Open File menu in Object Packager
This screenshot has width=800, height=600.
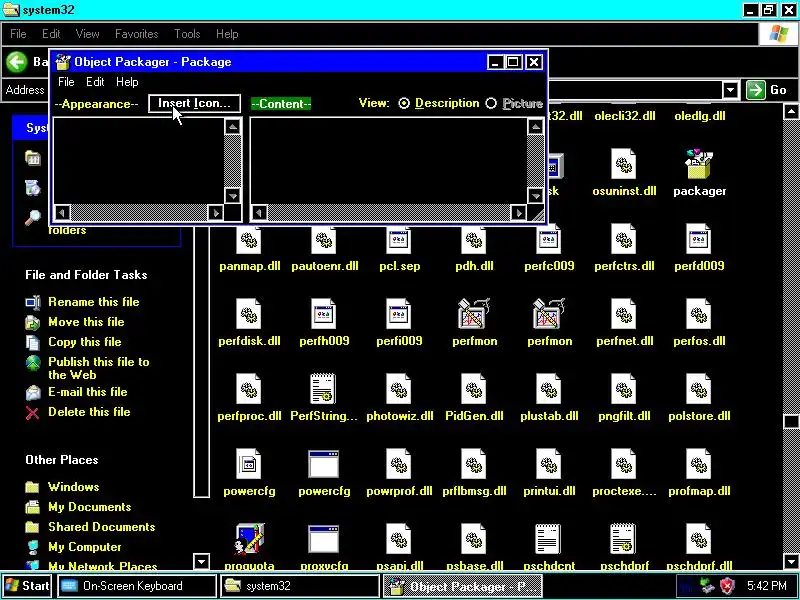(66, 82)
